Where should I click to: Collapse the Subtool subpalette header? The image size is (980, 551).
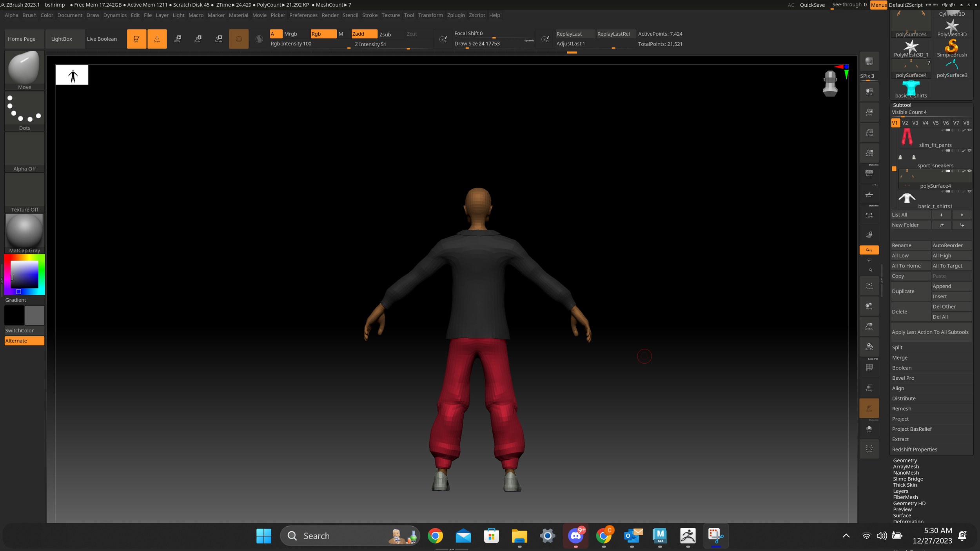[902, 105]
